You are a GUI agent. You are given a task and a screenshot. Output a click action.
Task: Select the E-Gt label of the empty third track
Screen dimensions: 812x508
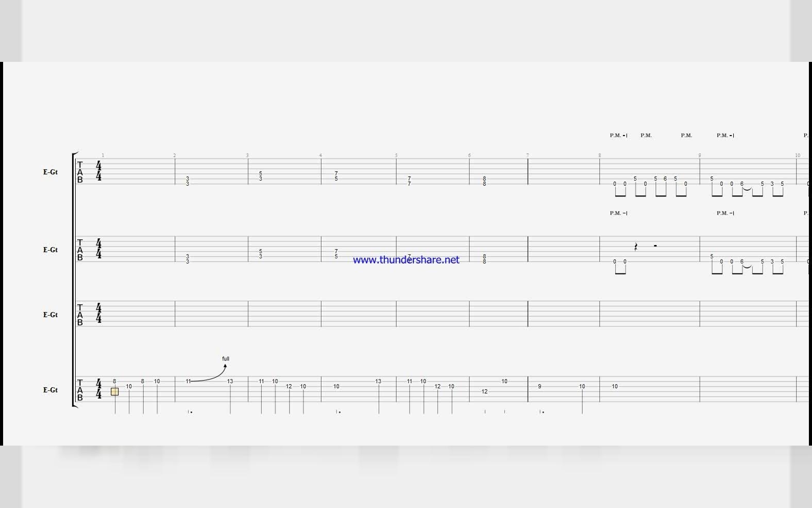coord(50,315)
